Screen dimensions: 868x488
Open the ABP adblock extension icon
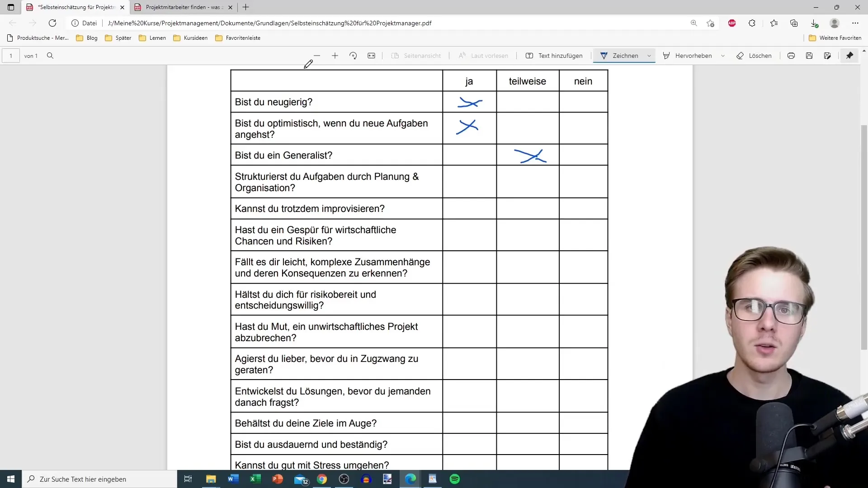732,23
